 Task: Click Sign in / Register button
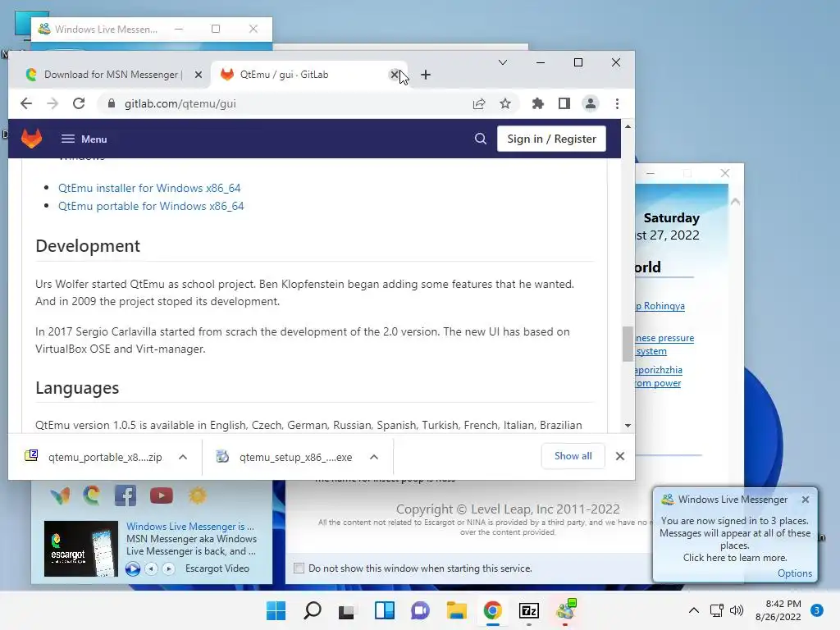(551, 139)
